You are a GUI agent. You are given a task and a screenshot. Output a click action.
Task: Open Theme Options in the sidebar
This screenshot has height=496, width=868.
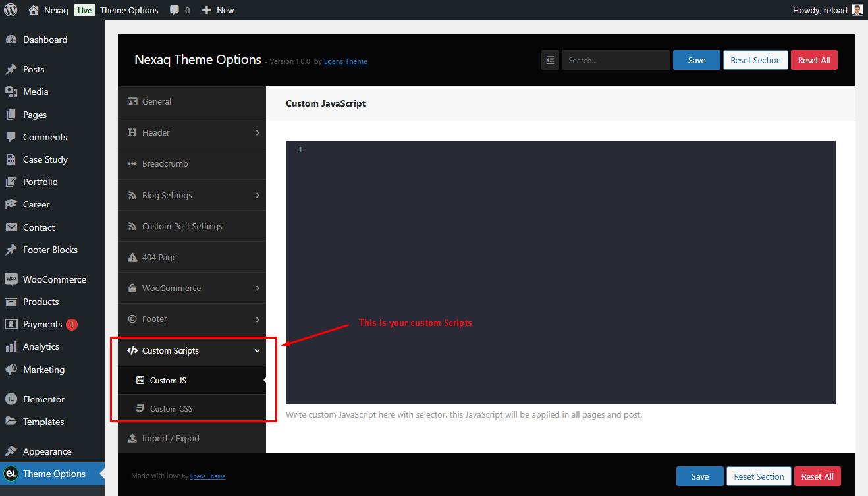(x=52, y=474)
